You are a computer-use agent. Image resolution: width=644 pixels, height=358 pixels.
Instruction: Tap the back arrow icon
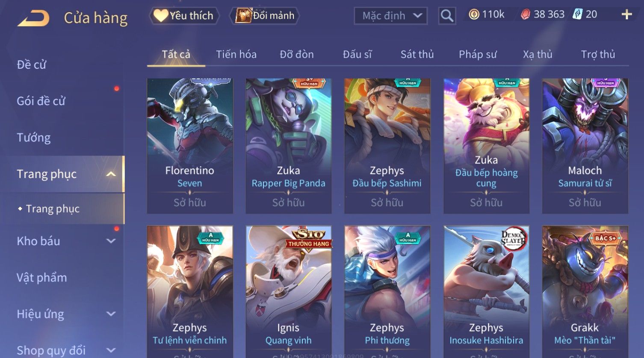pos(33,18)
